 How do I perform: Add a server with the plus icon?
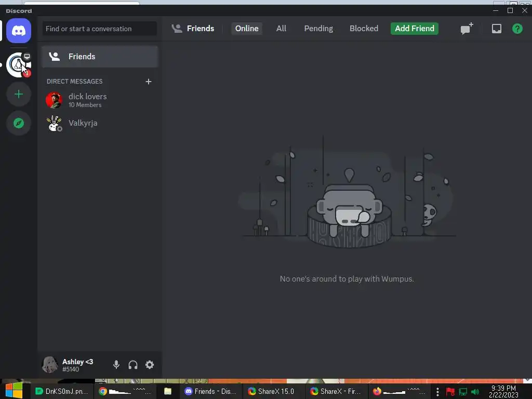19,94
